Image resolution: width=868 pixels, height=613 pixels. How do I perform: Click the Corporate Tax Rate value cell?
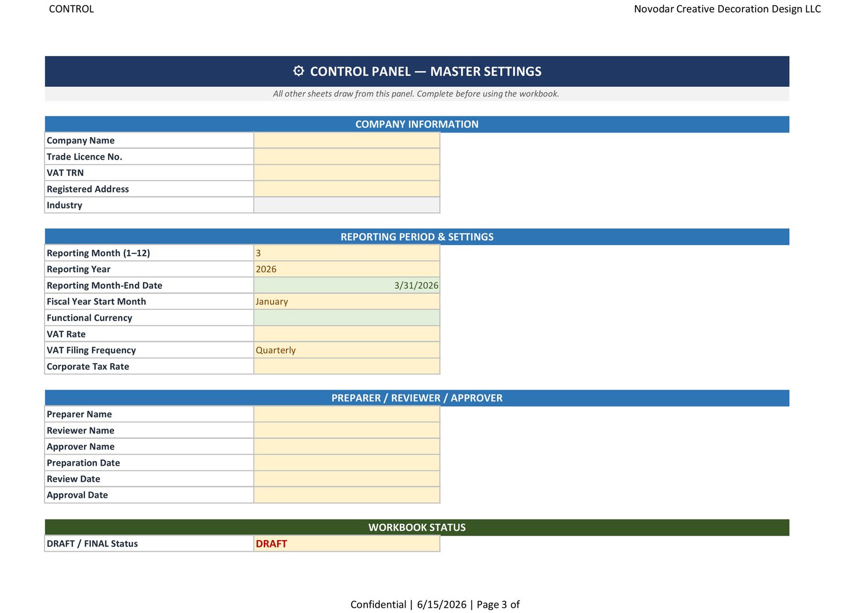[347, 367]
